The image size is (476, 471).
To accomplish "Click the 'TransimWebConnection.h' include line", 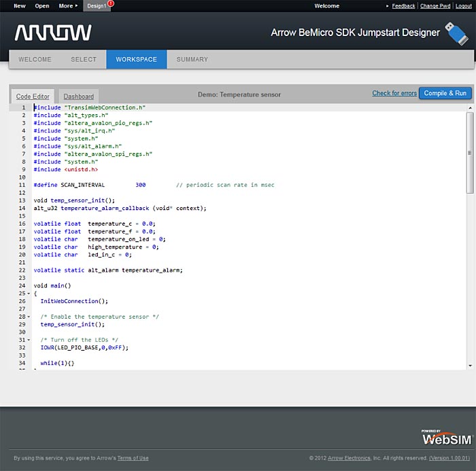I will (x=90, y=107).
